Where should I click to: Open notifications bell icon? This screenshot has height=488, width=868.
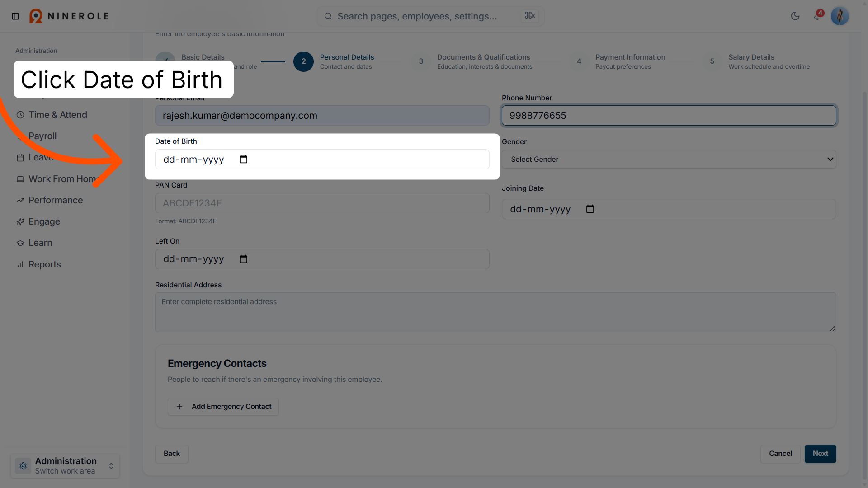(817, 16)
